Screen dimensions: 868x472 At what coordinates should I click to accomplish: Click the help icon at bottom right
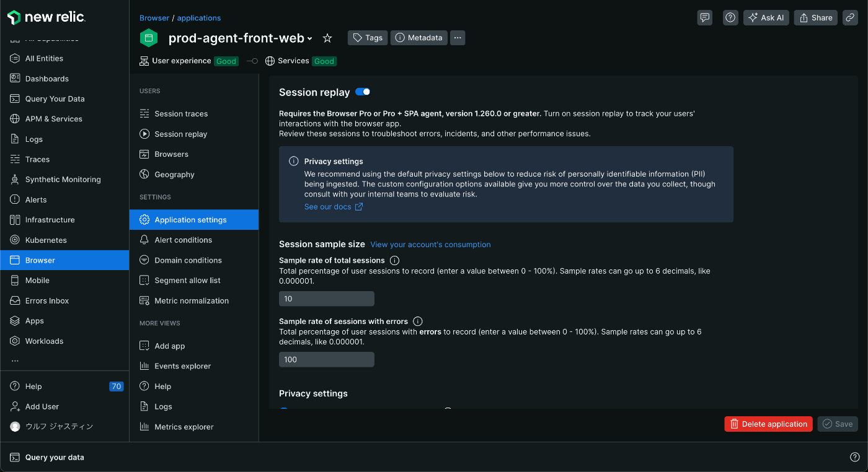(x=854, y=457)
